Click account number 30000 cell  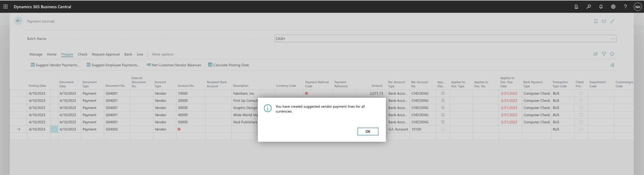pos(190,108)
